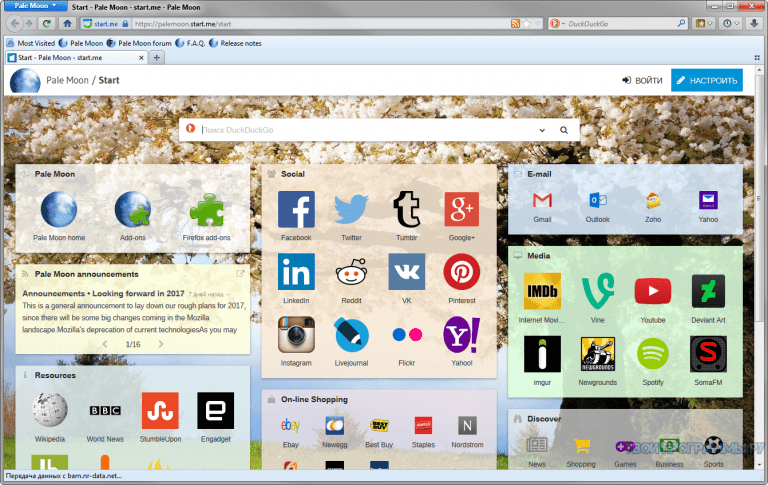
Task: Click the ВОЙТИ login link
Action: point(642,80)
